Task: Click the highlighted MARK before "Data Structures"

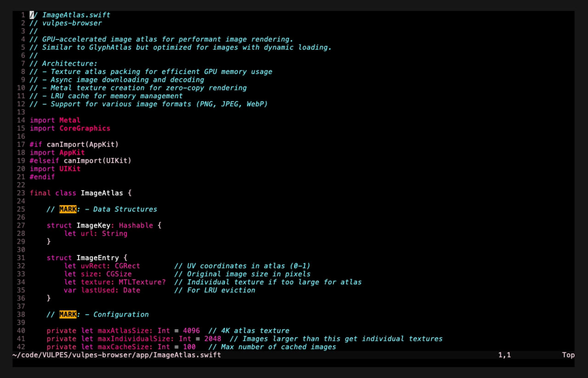Action: [x=68, y=209]
